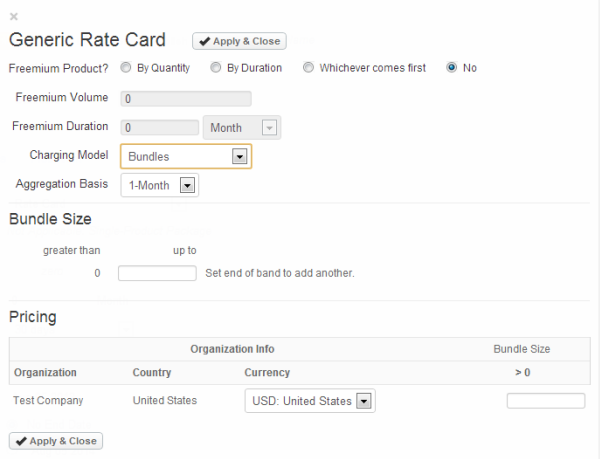Click the bundle price input for Test Company
The width and height of the screenshot is (600, 459).
(545, 401)
